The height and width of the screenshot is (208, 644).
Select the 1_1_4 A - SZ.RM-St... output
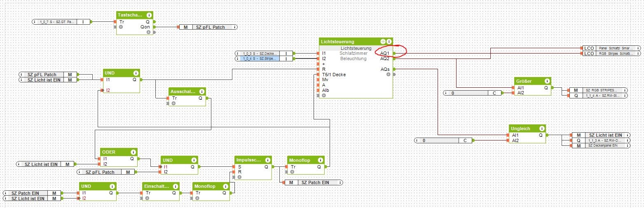tap(599, 96)
